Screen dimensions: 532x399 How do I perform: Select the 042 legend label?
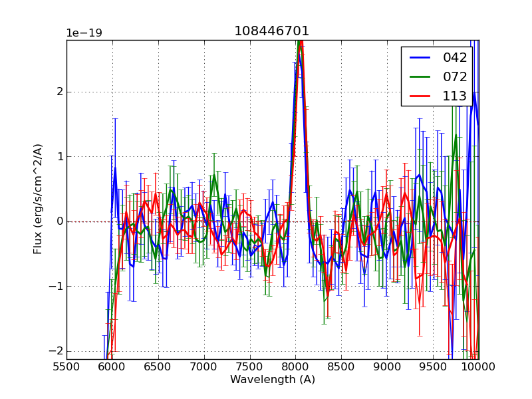(455, 58)
